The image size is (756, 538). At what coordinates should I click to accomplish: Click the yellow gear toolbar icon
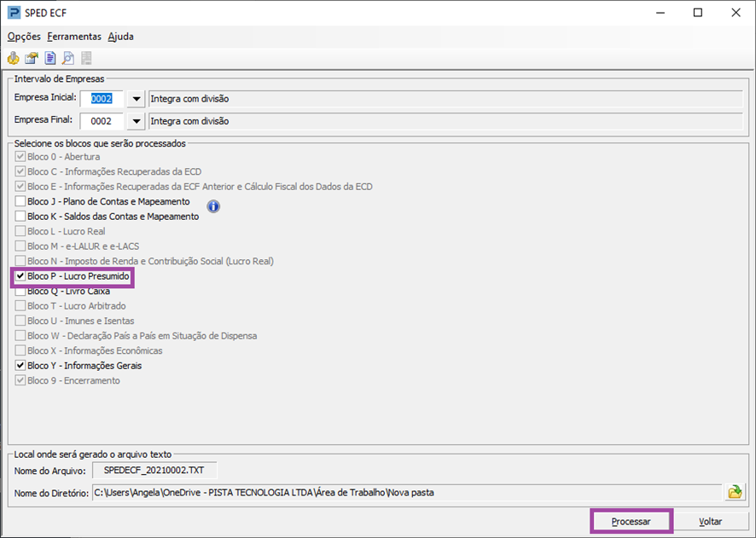click(13, 58)
